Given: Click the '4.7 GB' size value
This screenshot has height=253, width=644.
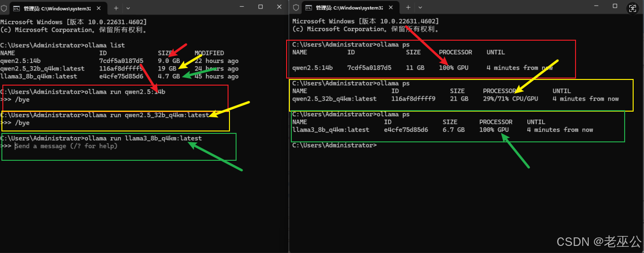Looking at the screenshot, I should point(169,76).
